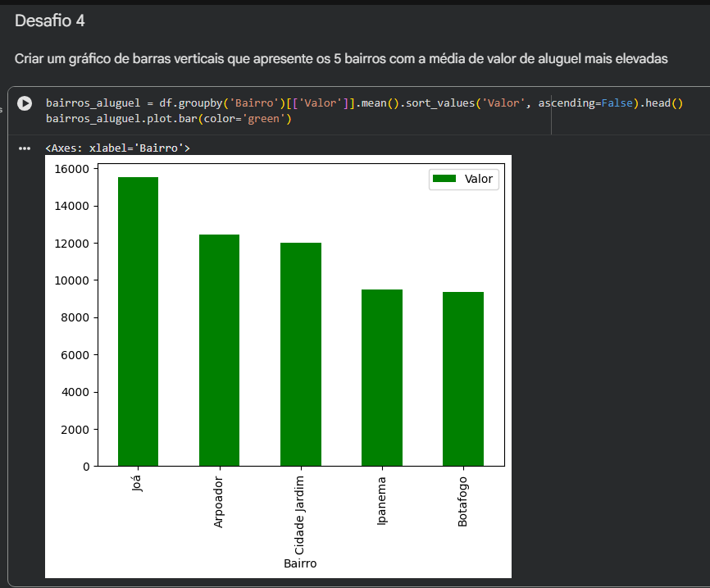710x588 pixels.
Task: Click the 'Bairro' x-axis title
Action: click(300, 563)
